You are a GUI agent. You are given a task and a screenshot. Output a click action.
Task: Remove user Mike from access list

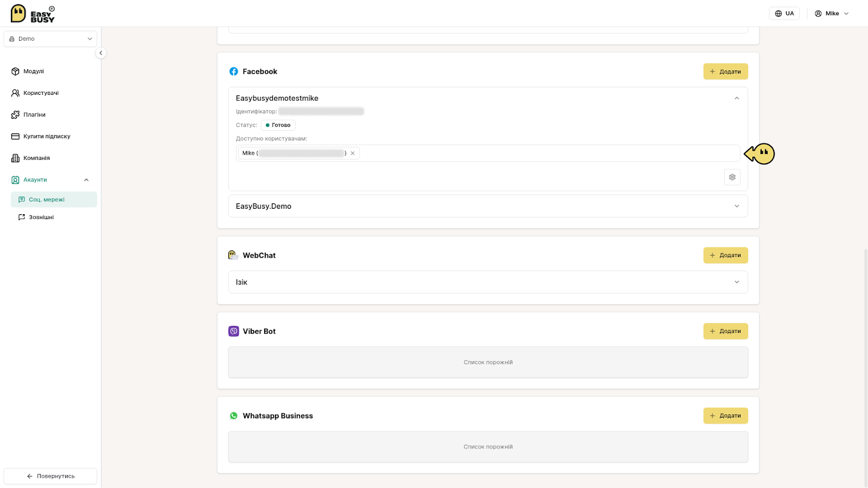click(x=353, y=153)
